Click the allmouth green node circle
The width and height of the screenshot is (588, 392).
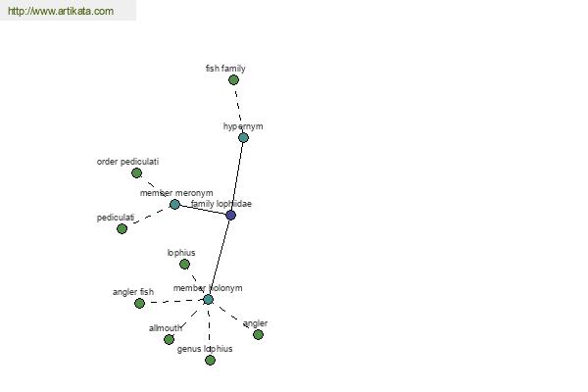tap(169, 340)
